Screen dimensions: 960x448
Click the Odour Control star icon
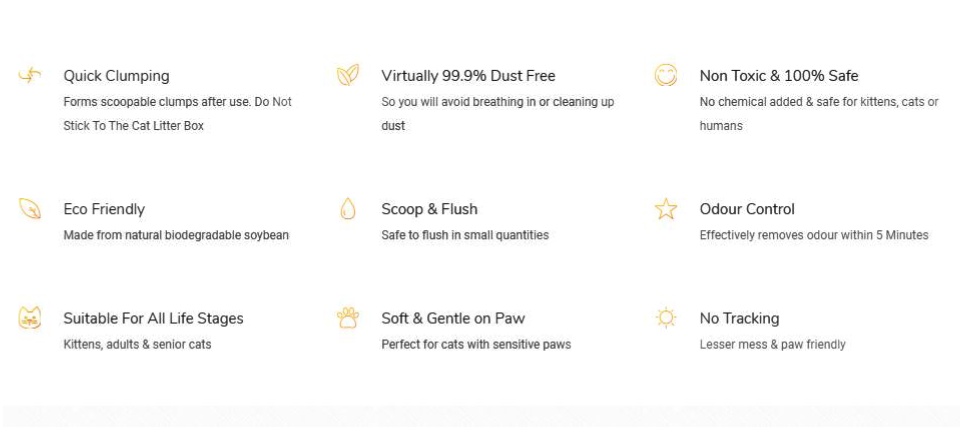pos(665,209)
